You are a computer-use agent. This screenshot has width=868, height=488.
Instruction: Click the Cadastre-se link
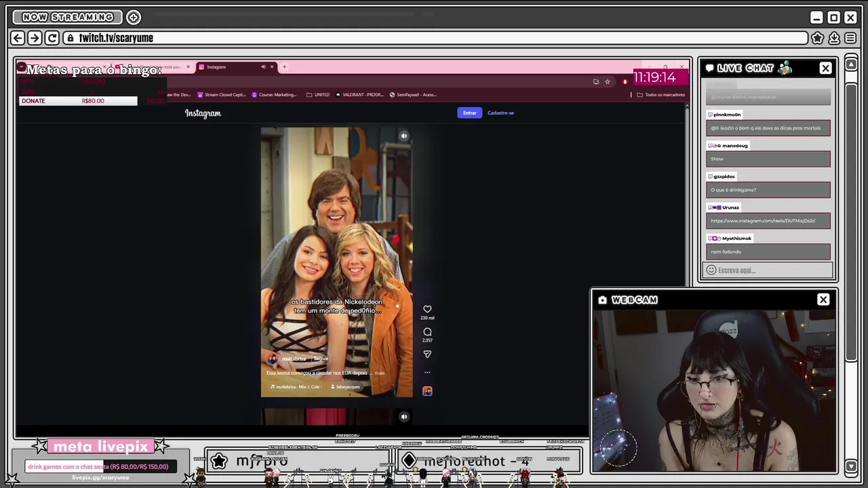[x=500, y=113]
